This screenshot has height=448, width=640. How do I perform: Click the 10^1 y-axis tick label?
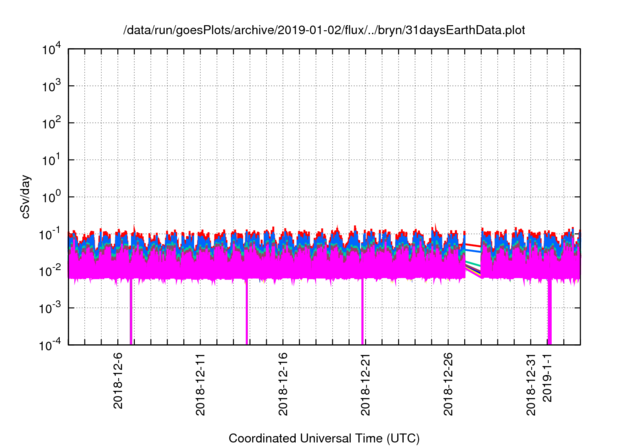coord(52,160)
